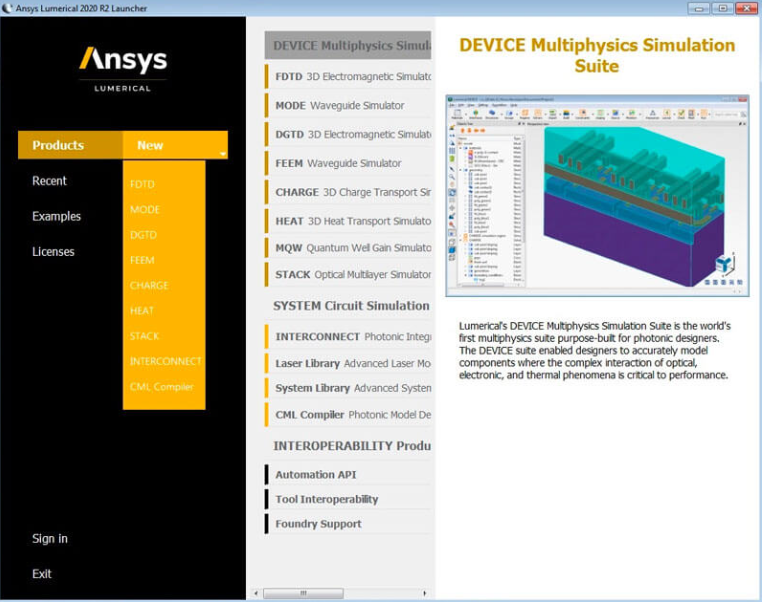Go to the Licenses page
762x602 pixels.
pos(53,252)
